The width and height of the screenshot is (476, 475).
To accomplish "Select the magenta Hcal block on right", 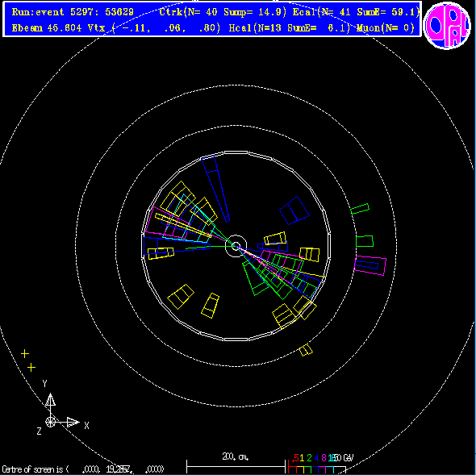I will 370,265.
